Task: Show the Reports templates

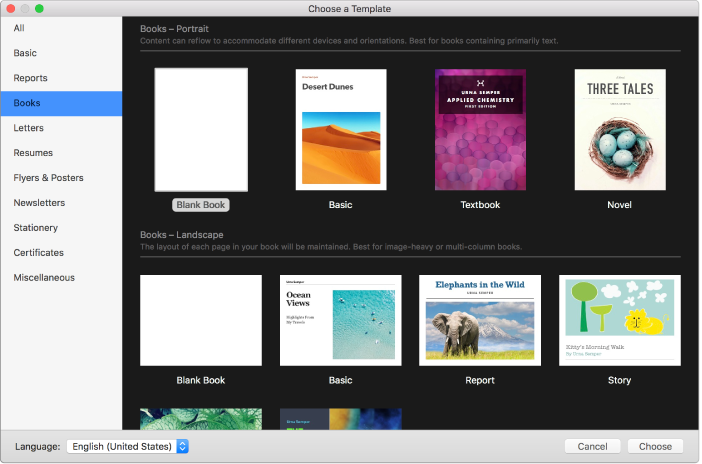Action: tap(61, 78)
